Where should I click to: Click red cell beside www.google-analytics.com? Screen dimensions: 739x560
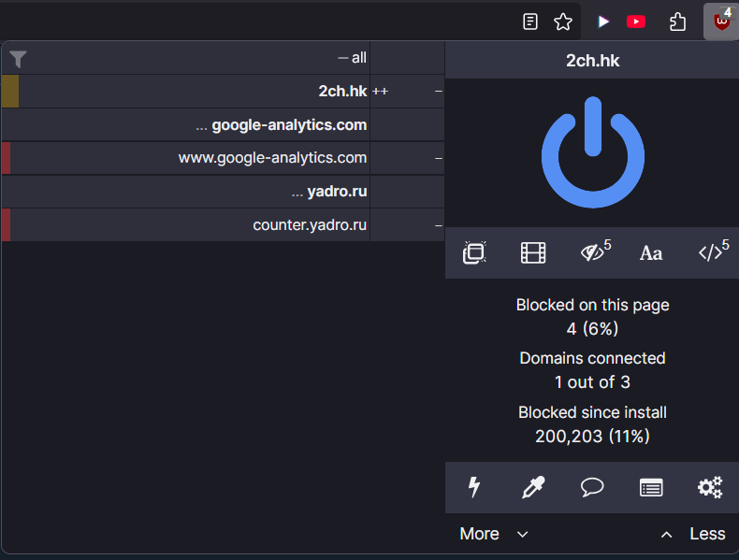coord(7,158)
